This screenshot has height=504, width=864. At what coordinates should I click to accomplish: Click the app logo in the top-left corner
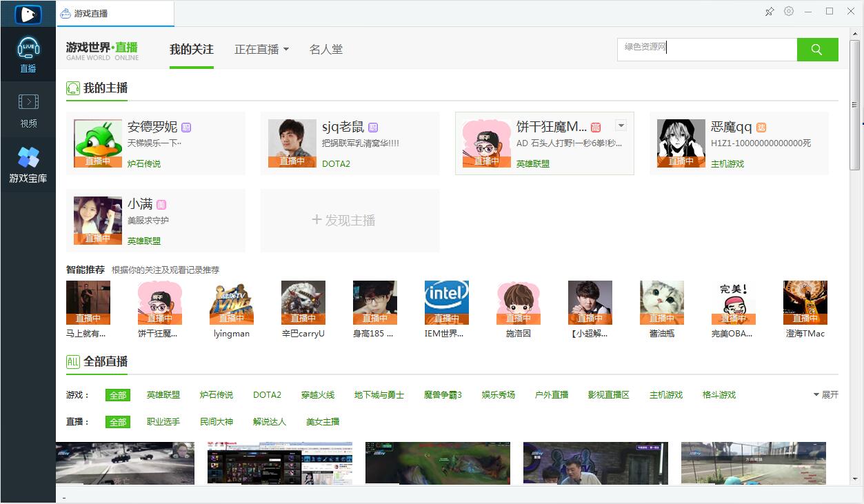click(28, 14)
